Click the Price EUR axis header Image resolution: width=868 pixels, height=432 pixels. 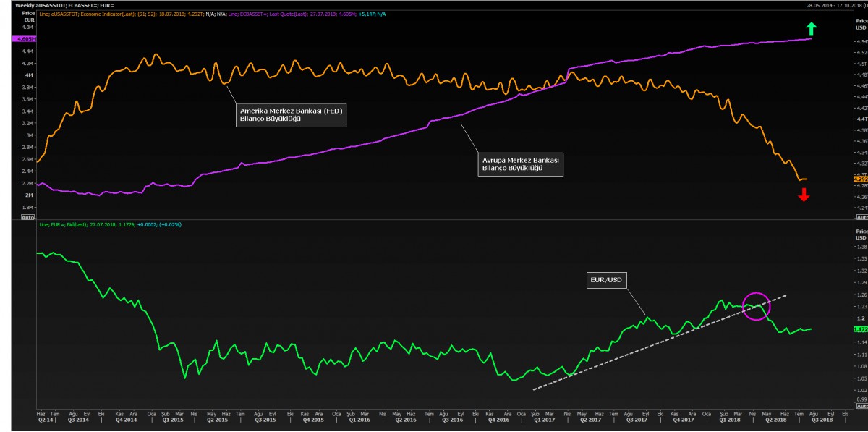click(x=27, y=17)
